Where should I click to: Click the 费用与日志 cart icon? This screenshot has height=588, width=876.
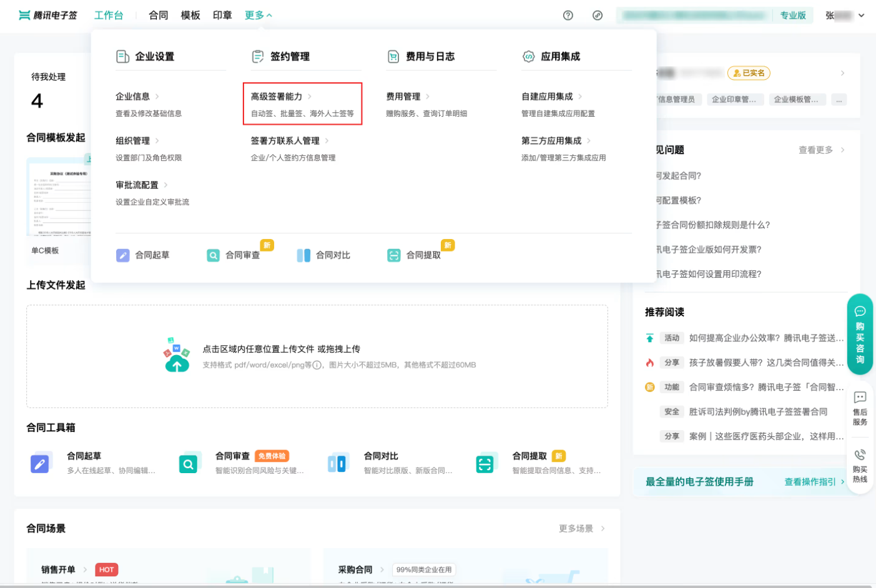pyautogui.click(x=392, y=56)
